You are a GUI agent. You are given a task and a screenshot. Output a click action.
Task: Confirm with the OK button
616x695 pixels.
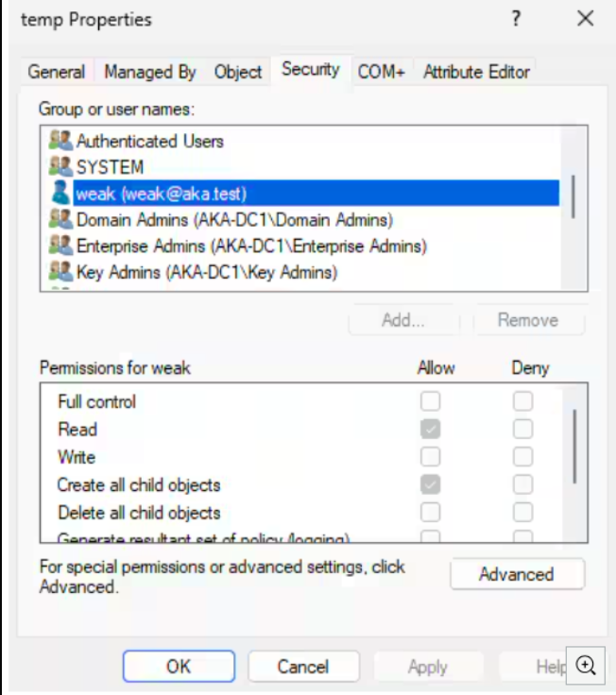point(179,666)
